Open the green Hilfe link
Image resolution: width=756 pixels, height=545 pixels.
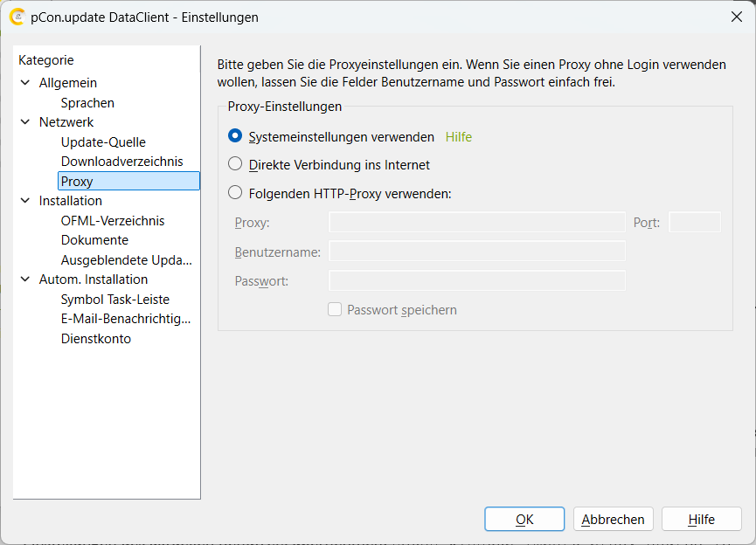click(x=459, y=137)
